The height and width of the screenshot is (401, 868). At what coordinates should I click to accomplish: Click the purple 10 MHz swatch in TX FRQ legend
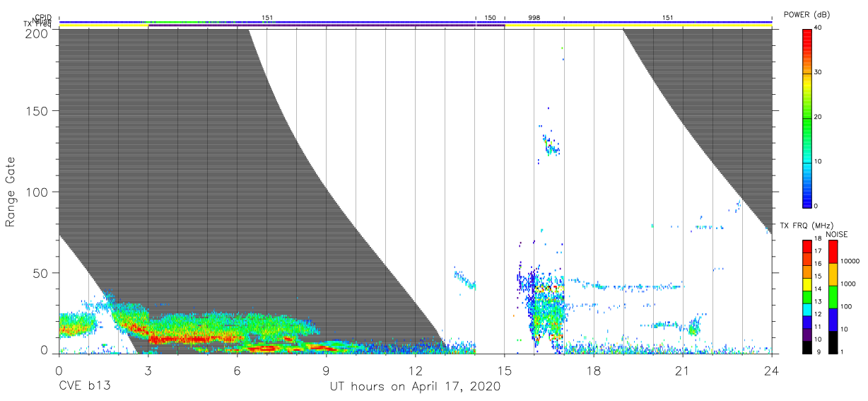pos(807,334)
